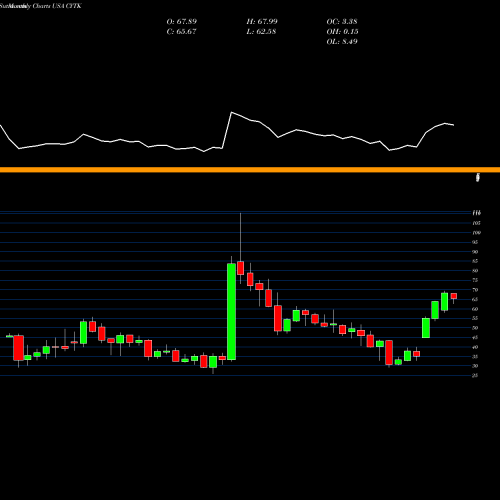Click the 95 price axis label

[x=475, y=242]
